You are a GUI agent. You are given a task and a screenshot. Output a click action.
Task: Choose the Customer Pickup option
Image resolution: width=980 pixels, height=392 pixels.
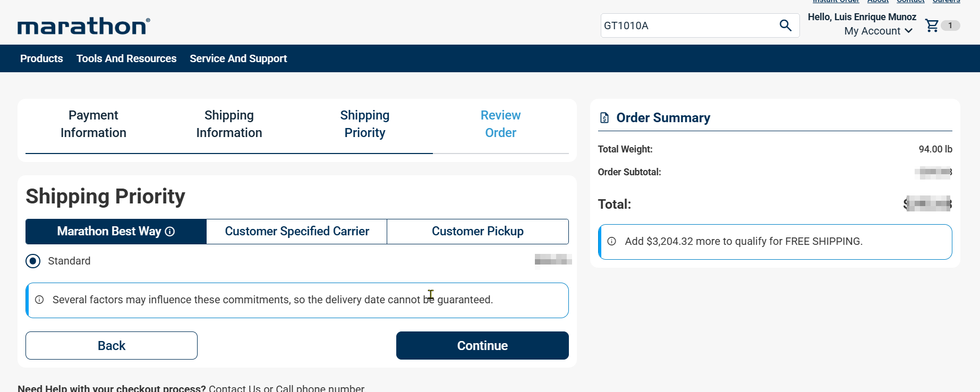point(478,232)
